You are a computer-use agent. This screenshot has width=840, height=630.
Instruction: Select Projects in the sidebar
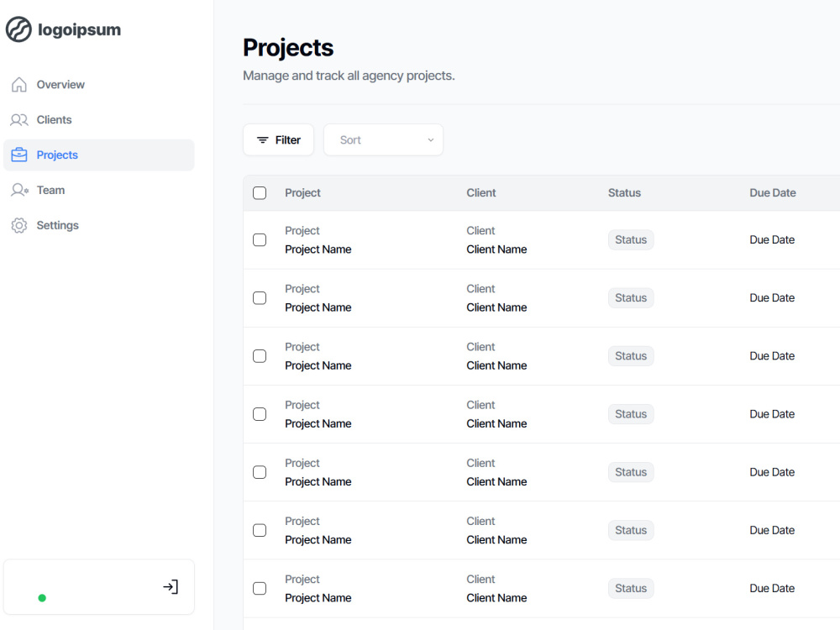[x=98, y=155]
